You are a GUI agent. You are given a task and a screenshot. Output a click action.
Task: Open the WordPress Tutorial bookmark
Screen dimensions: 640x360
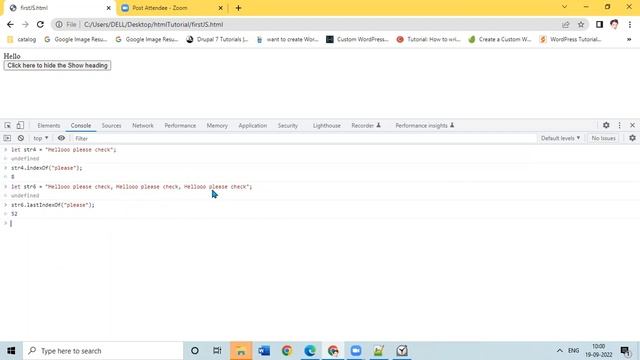point(571,40)
